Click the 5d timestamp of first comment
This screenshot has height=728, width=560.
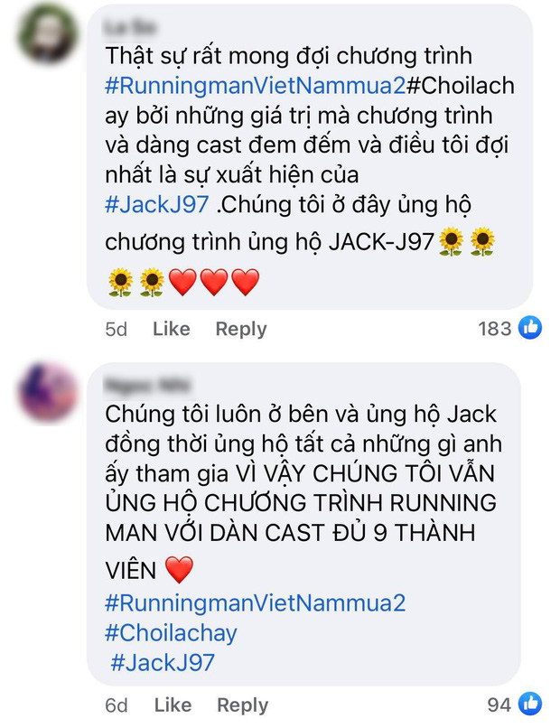point(117,329)
